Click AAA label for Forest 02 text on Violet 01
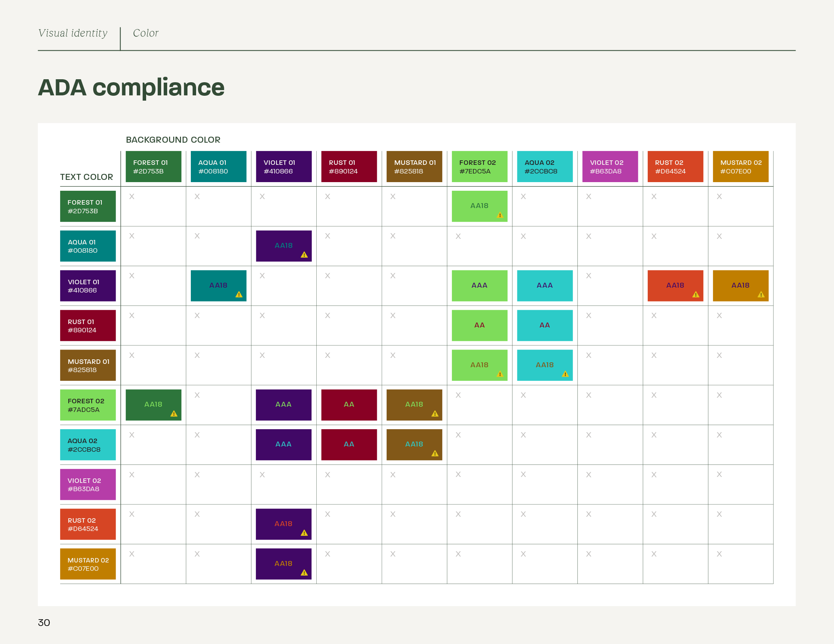 pyautogui.click(x=283, y=404)
